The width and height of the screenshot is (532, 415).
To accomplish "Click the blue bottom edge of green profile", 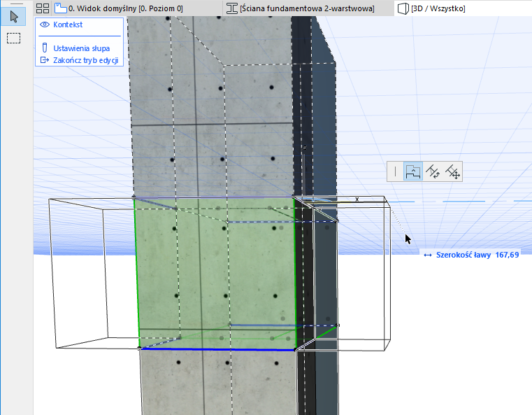I will click(x=217, y=349).
